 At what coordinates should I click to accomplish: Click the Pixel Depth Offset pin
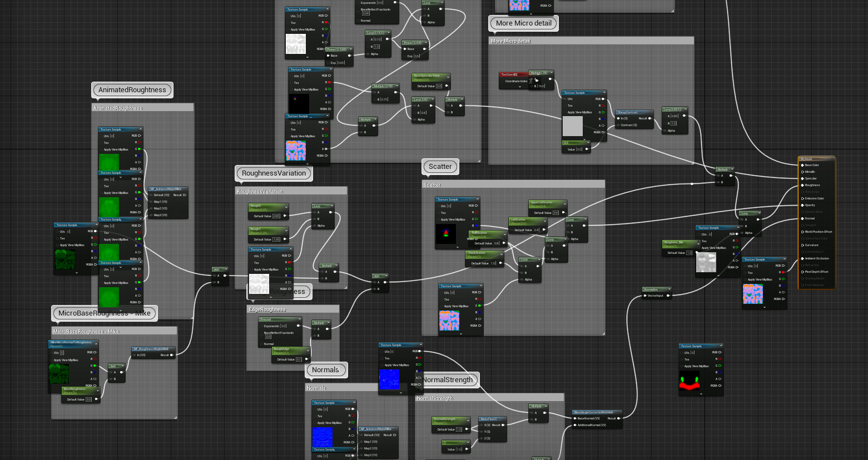click(802, 272)
